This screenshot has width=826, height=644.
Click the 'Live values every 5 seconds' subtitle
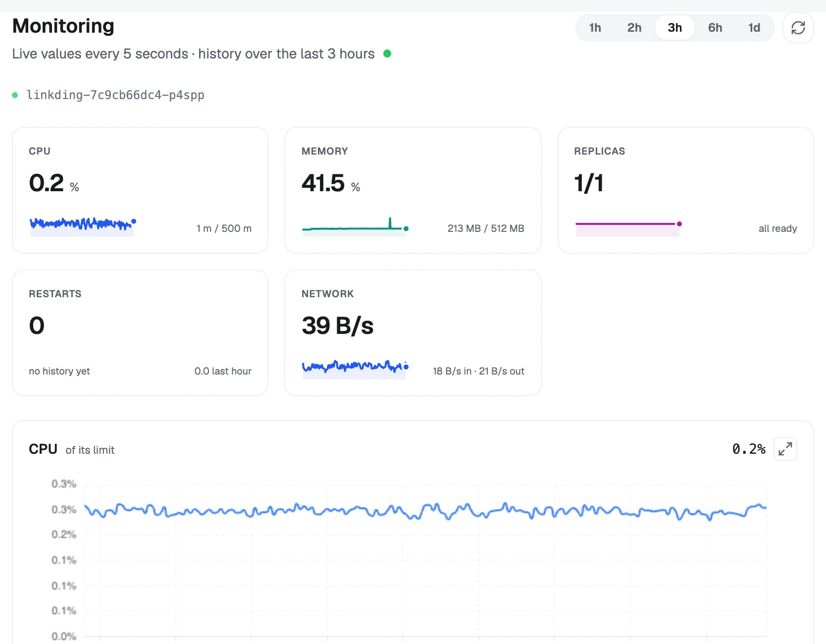tap(194, 54)
